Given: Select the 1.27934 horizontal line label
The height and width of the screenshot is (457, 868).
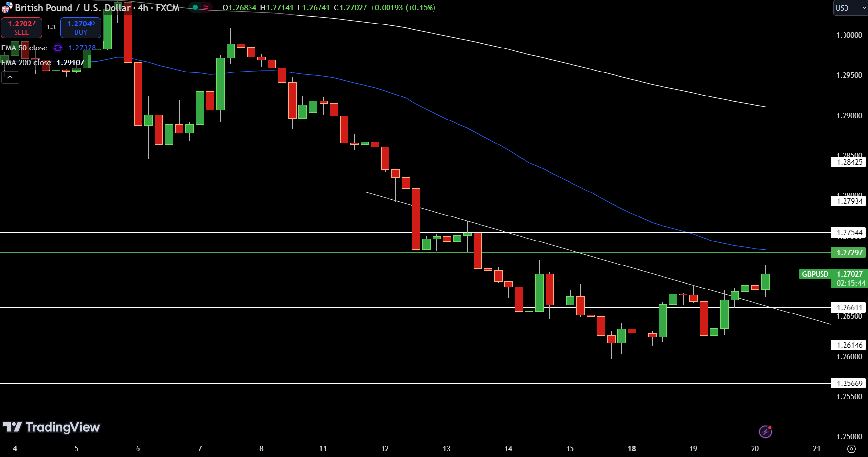Looking at the screenshot, I should [849, 201].
